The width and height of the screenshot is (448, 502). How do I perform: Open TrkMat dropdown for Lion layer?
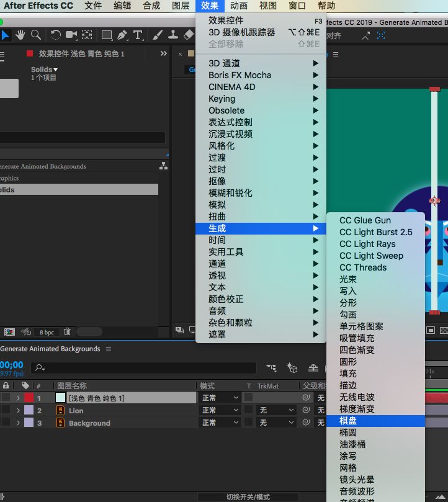276,410
